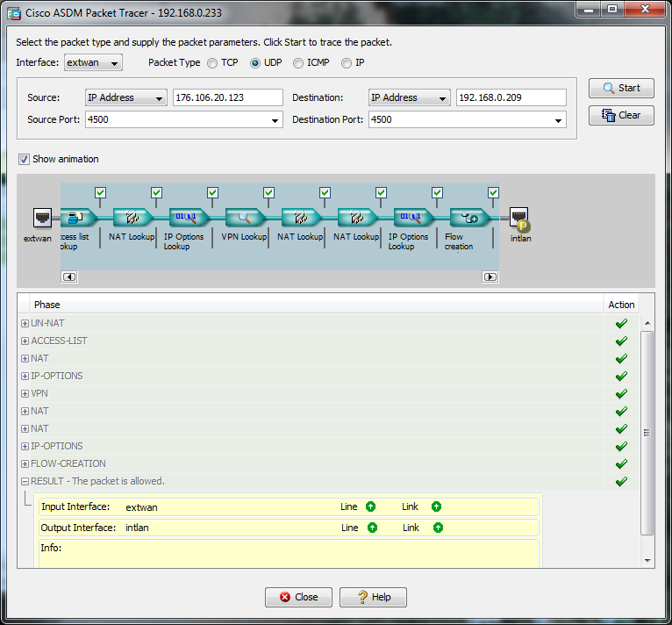This screenshot has height=625, width=672.
Task: Select the ICMP packet type radio button
Action: point(298,63)
